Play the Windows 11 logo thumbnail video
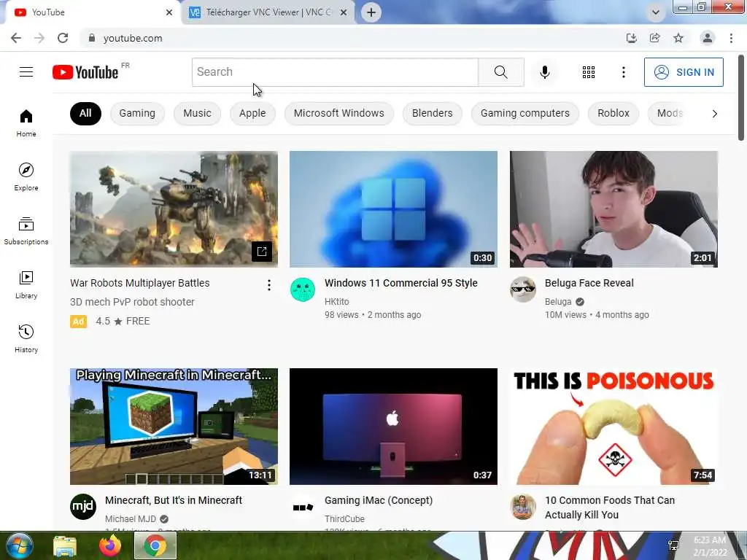 tap(393, 209)
